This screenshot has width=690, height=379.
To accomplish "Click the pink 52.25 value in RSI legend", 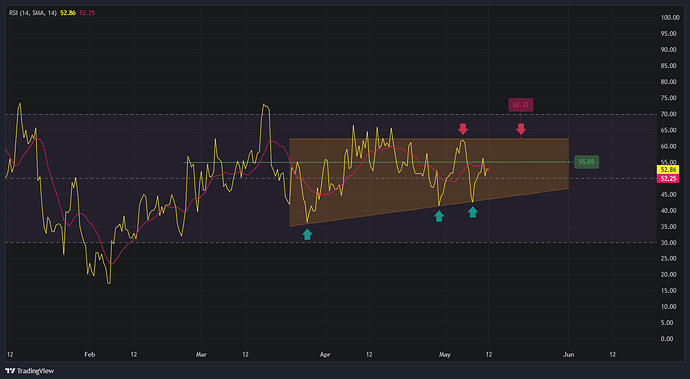I will [87, 13].
